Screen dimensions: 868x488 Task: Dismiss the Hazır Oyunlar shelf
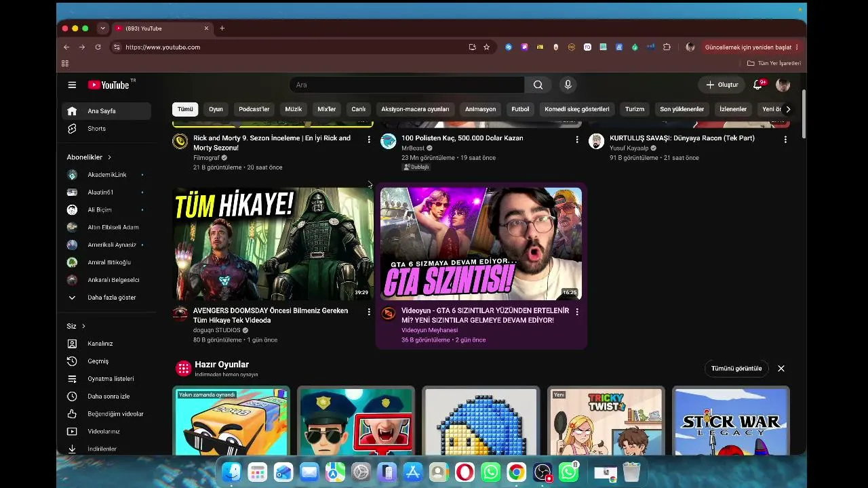tap(781, 369)
